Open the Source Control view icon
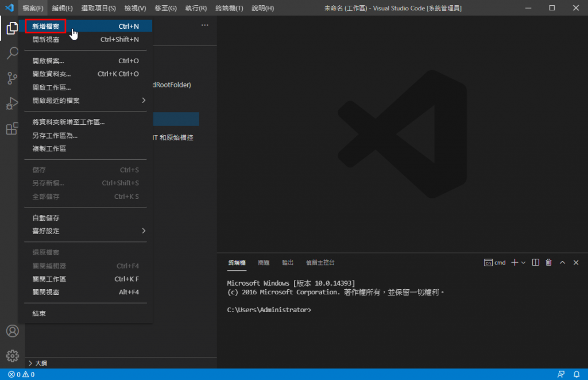This screenshot has width=588, height=380. pos(12,78)
